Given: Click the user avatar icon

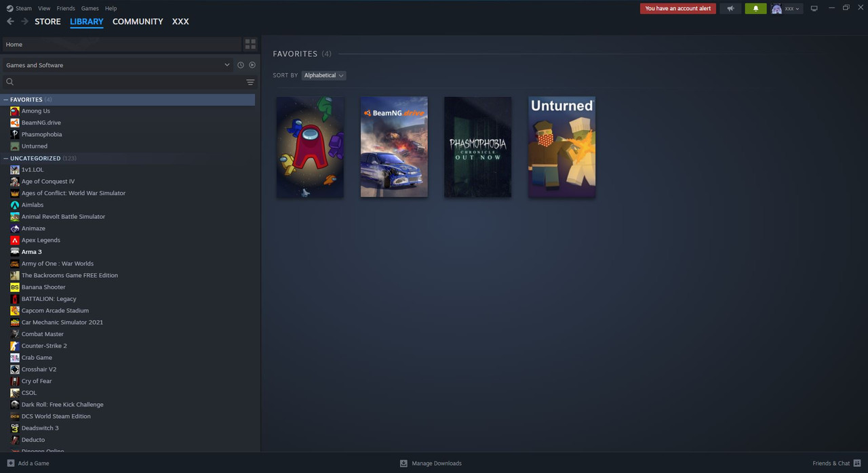Looking at the screenshot, I should 776,9.
